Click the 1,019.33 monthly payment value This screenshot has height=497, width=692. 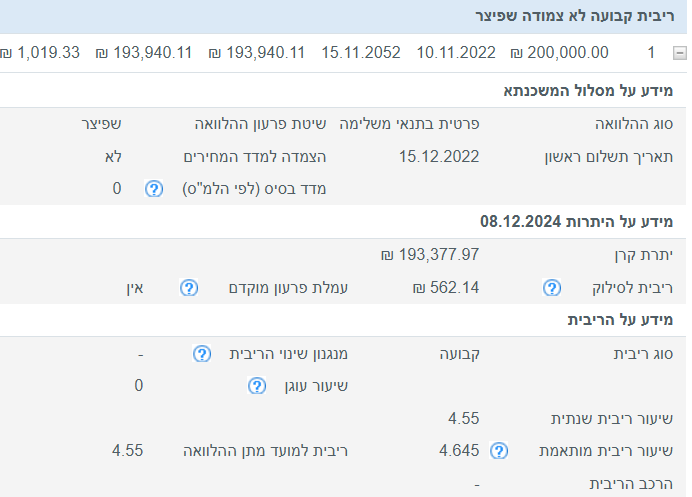tap(40, 53)
